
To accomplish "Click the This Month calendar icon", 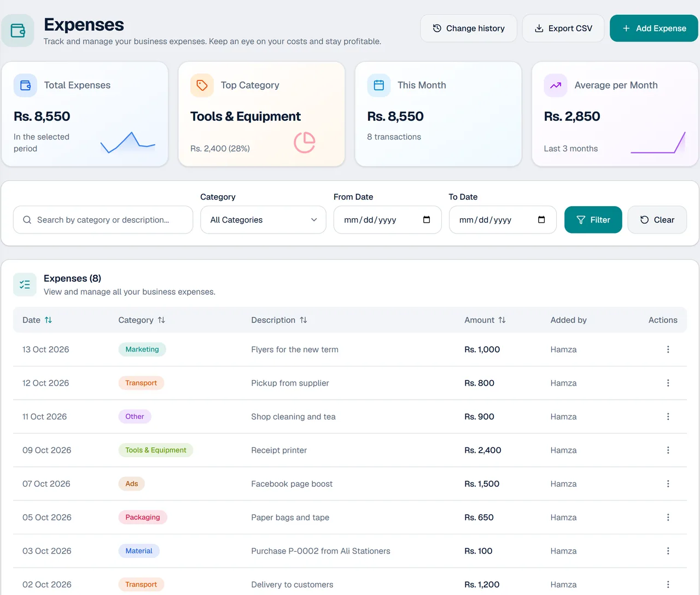I will [x=379, y=85].
